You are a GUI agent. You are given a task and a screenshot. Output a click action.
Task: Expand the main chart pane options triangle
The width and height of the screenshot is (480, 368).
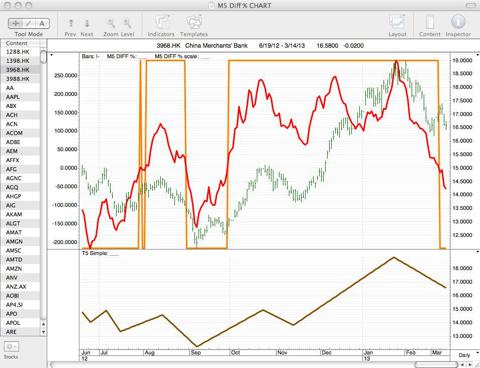51,55
